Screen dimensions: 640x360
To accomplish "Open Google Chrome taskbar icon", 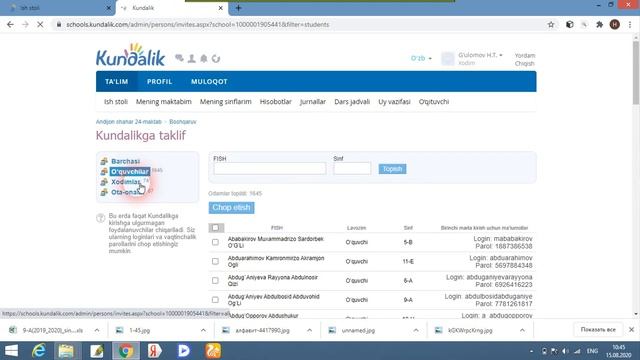I will click(126, 351).
